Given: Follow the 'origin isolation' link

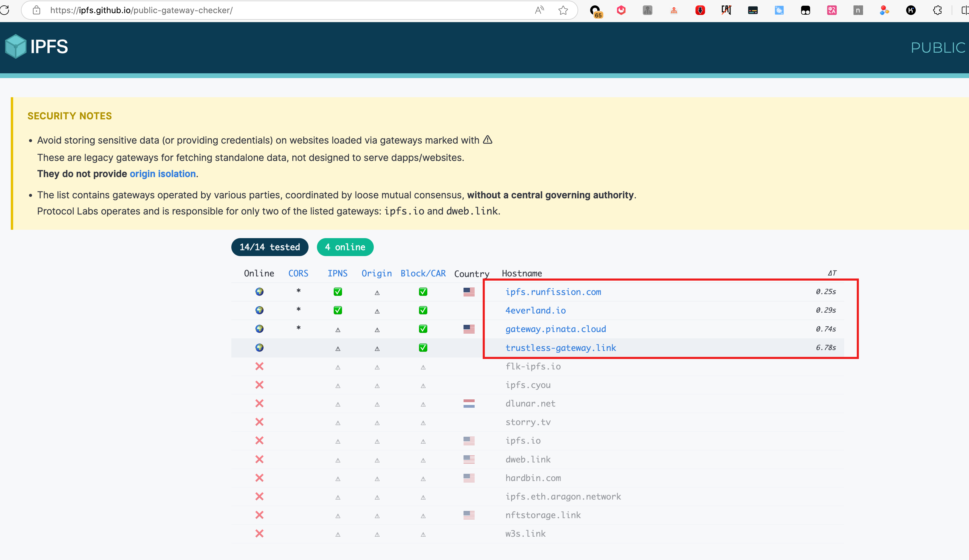Looking at the screenshot, I should 163,174.
